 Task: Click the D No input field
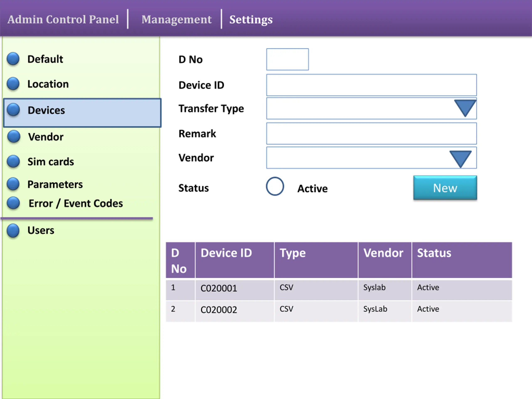pyautogui.click(x=287, y=59)
